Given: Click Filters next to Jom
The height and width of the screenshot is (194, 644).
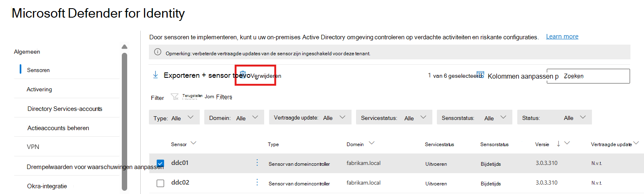Looking at the screenshot, I should [x=224, y=97].
